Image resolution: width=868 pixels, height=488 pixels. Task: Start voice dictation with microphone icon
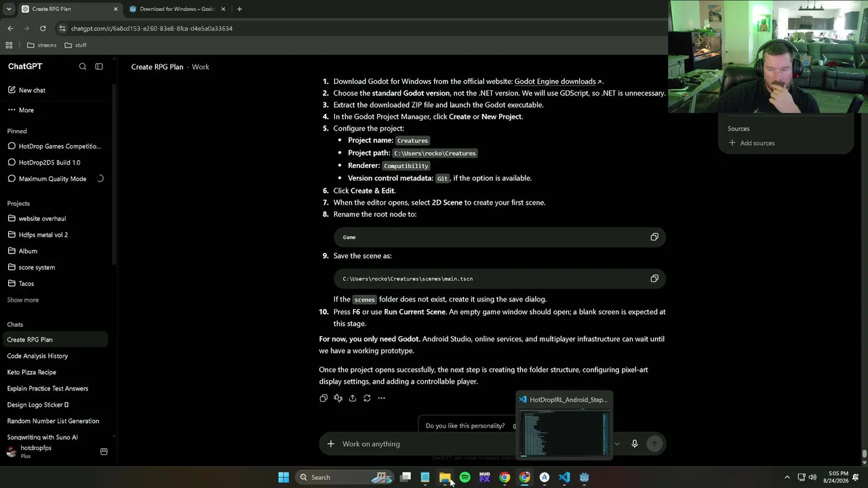[x=635, y=444]
